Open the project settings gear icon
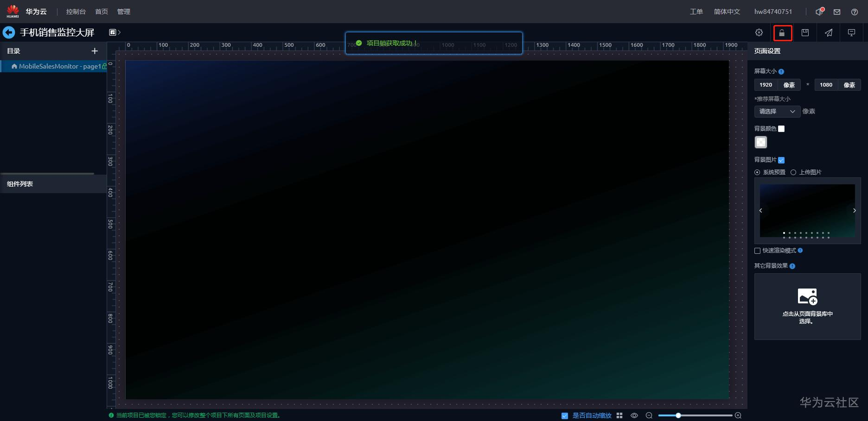 [x=759, y=32]
